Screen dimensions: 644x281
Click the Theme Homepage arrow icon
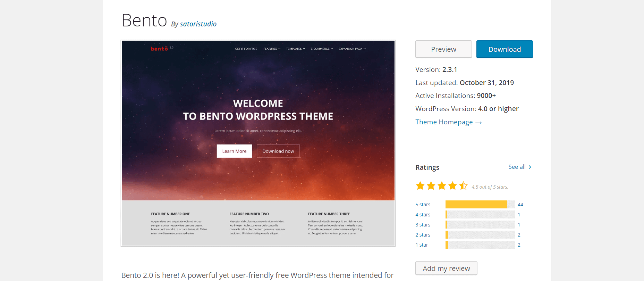pyautogui.click(x=478, y=123)
